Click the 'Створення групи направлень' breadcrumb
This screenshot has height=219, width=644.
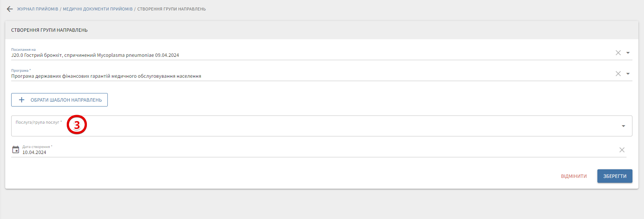pyautogui.click(x=172, y=9)
